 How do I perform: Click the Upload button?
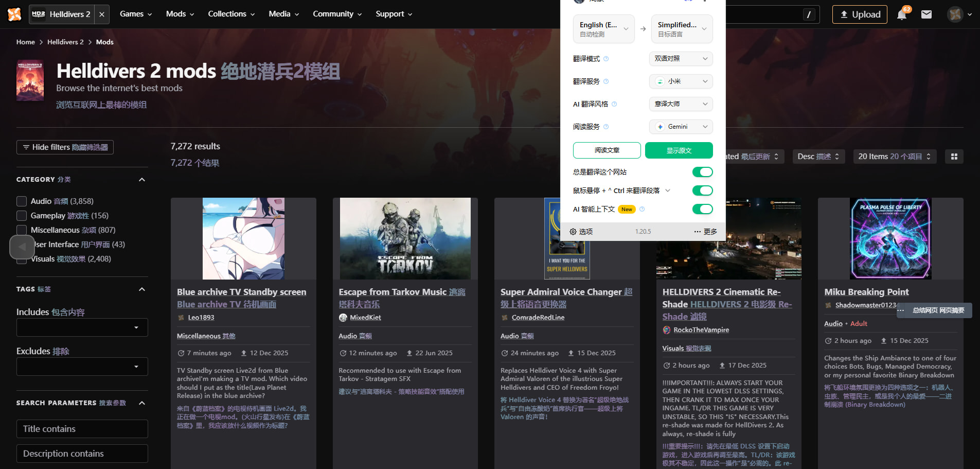pyautogui.click(x=860, y=14)
